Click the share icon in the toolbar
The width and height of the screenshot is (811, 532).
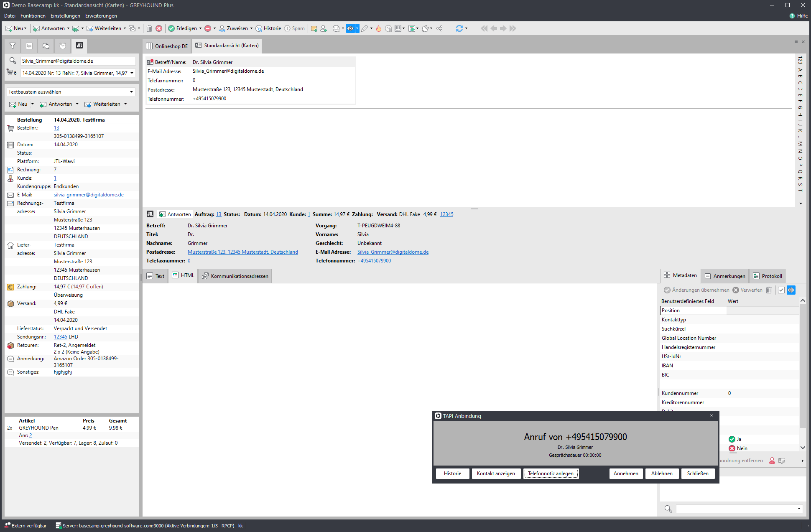[439, 28]
